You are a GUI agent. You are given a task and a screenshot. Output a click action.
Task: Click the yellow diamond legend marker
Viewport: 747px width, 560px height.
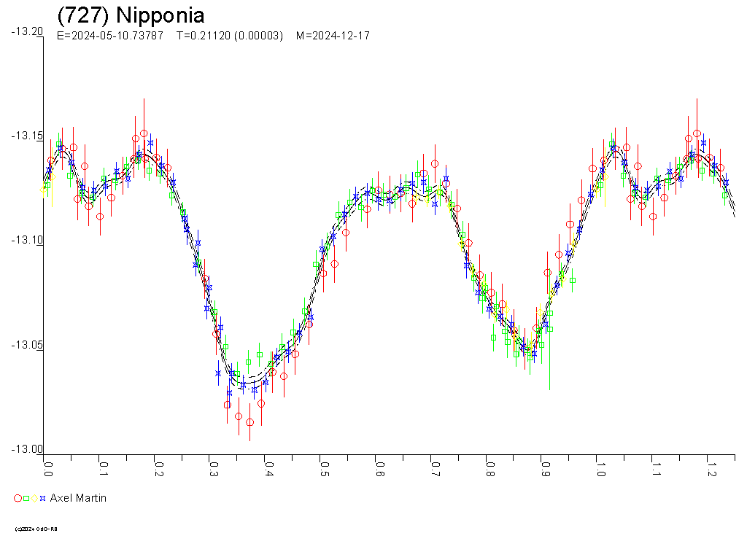tap(35, 499)
